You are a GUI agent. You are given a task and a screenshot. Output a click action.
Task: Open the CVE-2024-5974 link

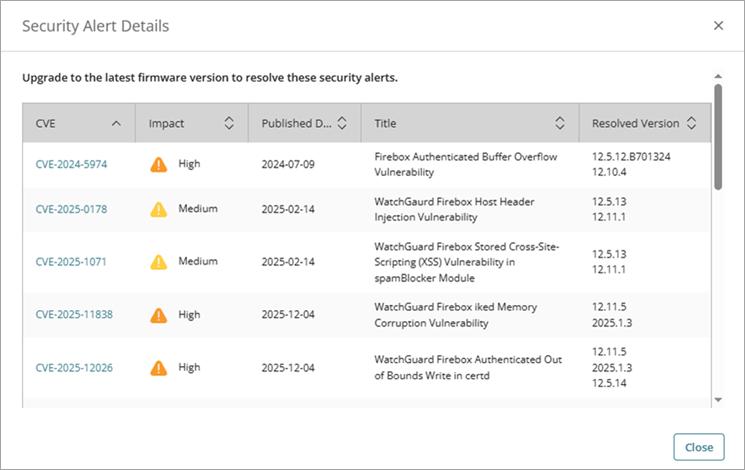click(71, 164)
